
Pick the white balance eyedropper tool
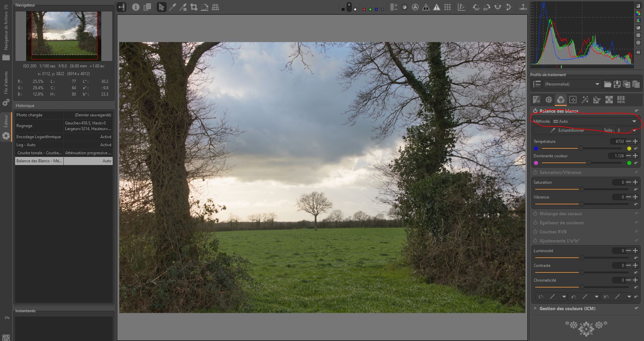[172, 7]
